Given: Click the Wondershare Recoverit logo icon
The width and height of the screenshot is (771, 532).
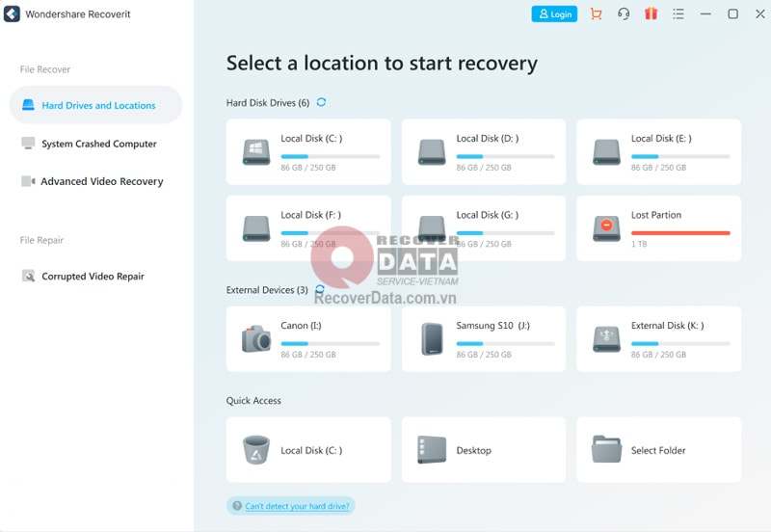Looking at the screenshot, I should point(12,13).
